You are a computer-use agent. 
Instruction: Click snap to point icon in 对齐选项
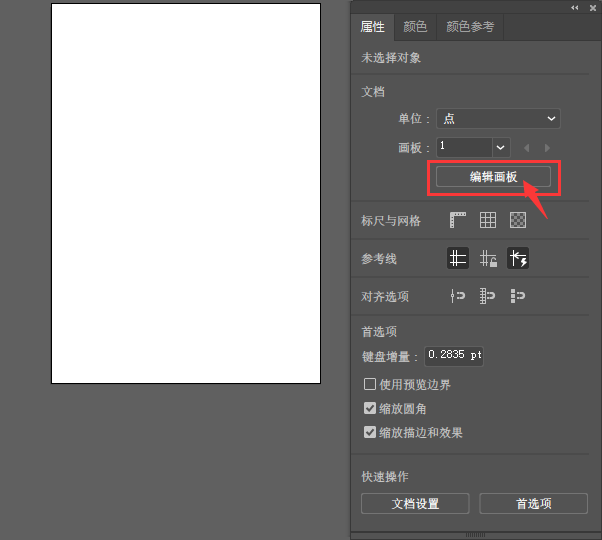coord(458,296)
